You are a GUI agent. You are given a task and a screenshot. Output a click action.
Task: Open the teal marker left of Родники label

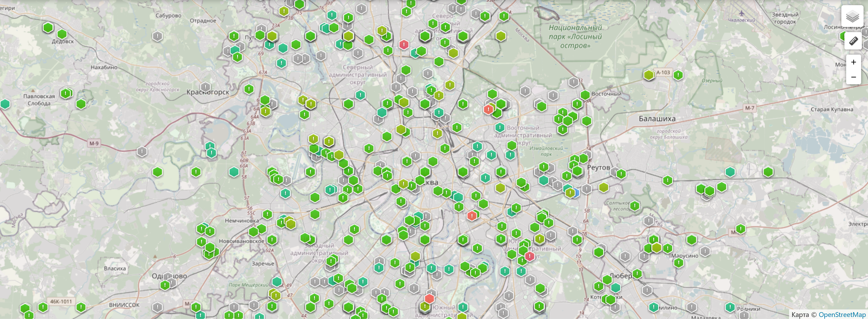pyautogui.click(x=730, y=307)
